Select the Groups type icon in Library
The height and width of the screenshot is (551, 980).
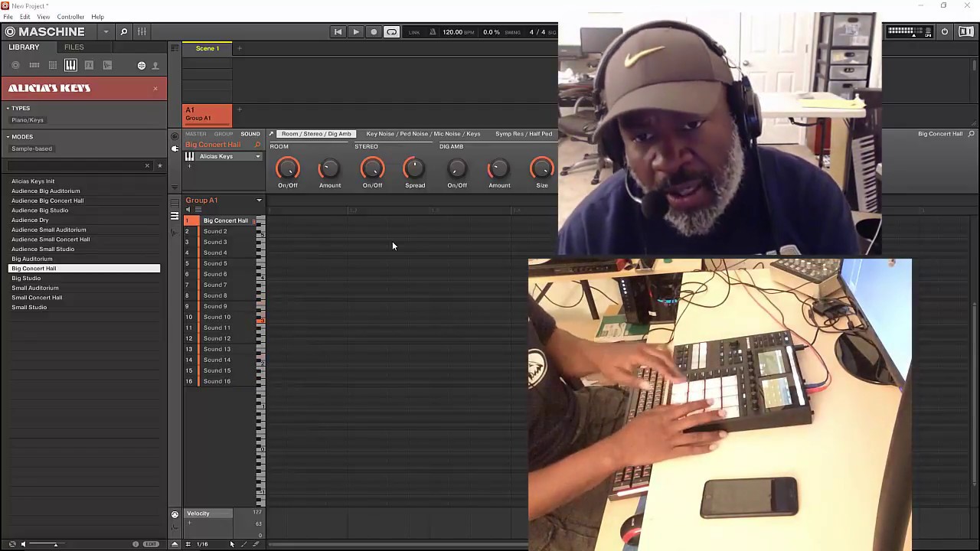[34, 66]
